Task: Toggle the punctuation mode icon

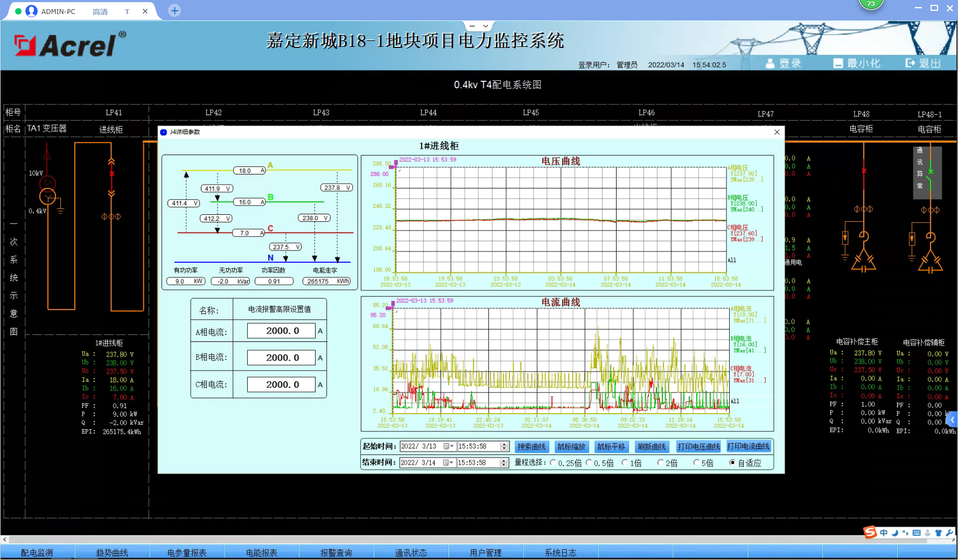Action: pos(905,533)
